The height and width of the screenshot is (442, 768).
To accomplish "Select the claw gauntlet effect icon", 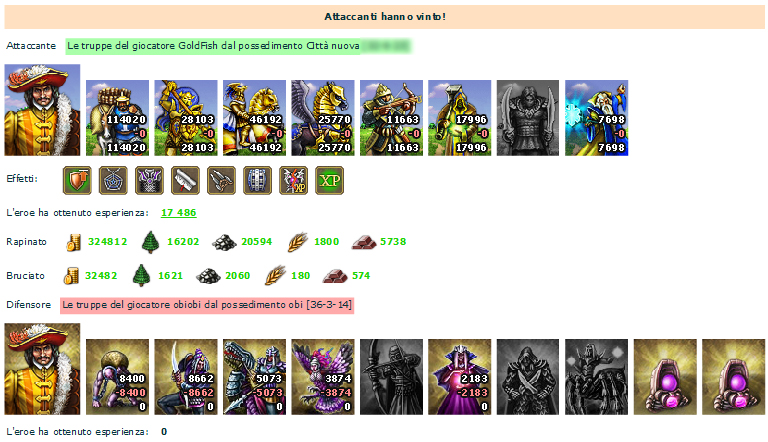I will [x=221, y=180].
